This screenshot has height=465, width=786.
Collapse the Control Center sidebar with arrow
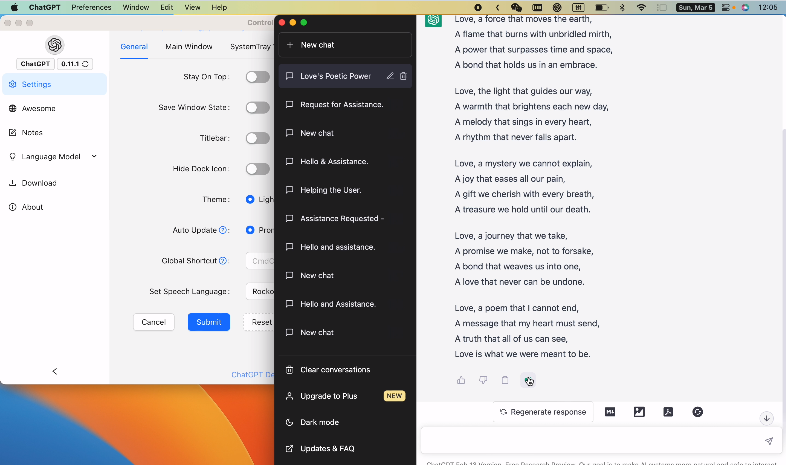tap(55, 371)
